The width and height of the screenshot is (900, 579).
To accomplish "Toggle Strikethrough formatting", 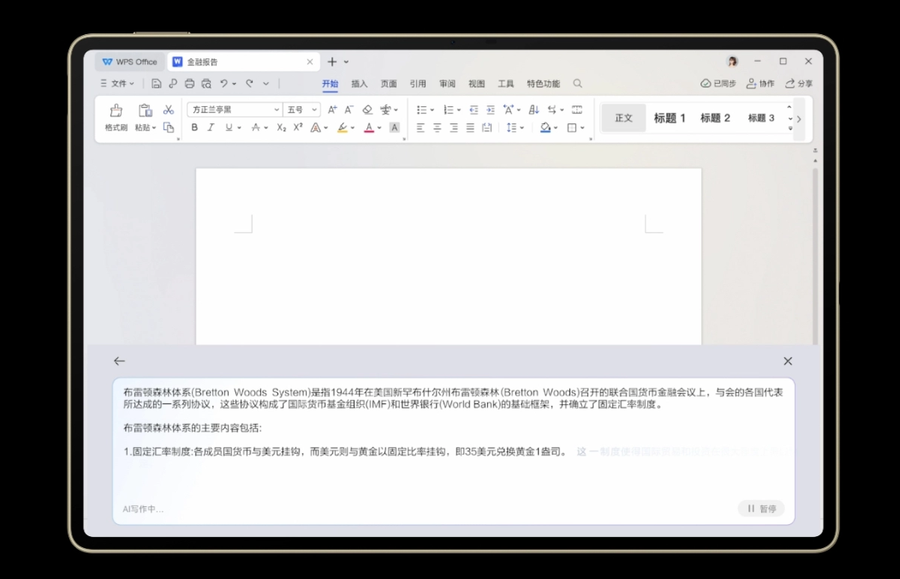I will 255,127.
